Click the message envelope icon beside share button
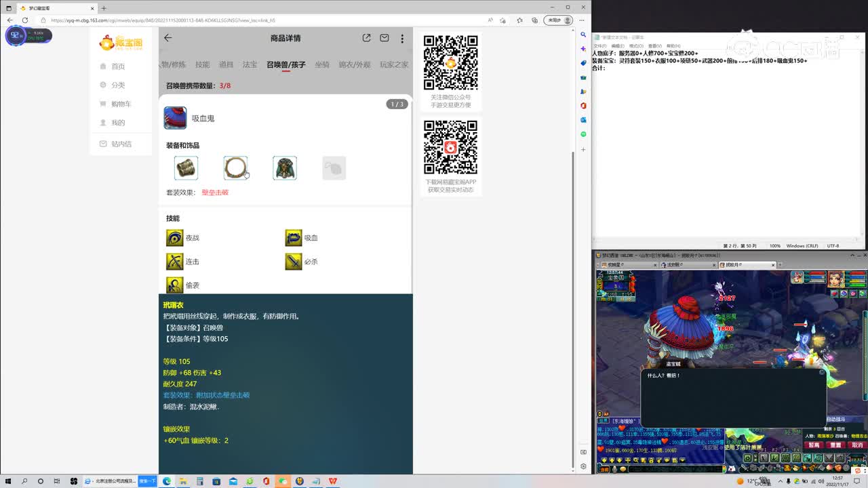 [x=384, y=39]
